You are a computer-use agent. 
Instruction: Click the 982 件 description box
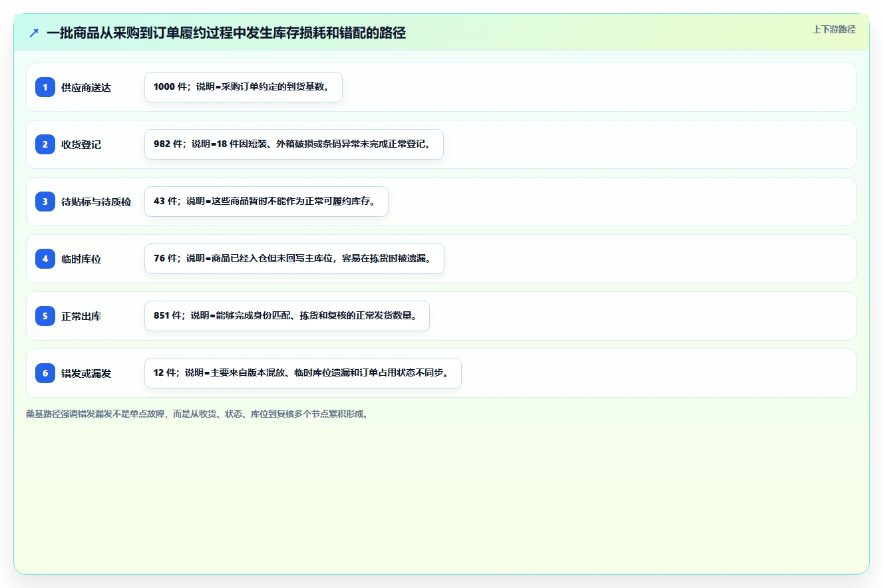tap(294, 144)
